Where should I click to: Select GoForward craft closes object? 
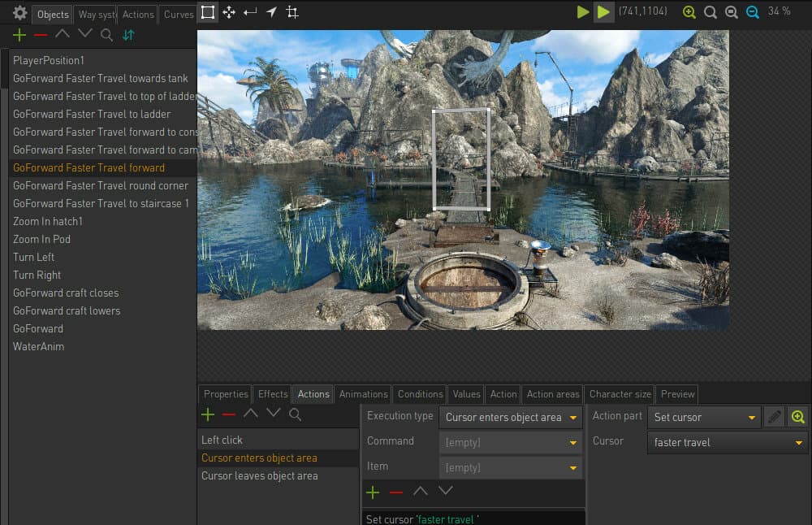tap(102, 293)
